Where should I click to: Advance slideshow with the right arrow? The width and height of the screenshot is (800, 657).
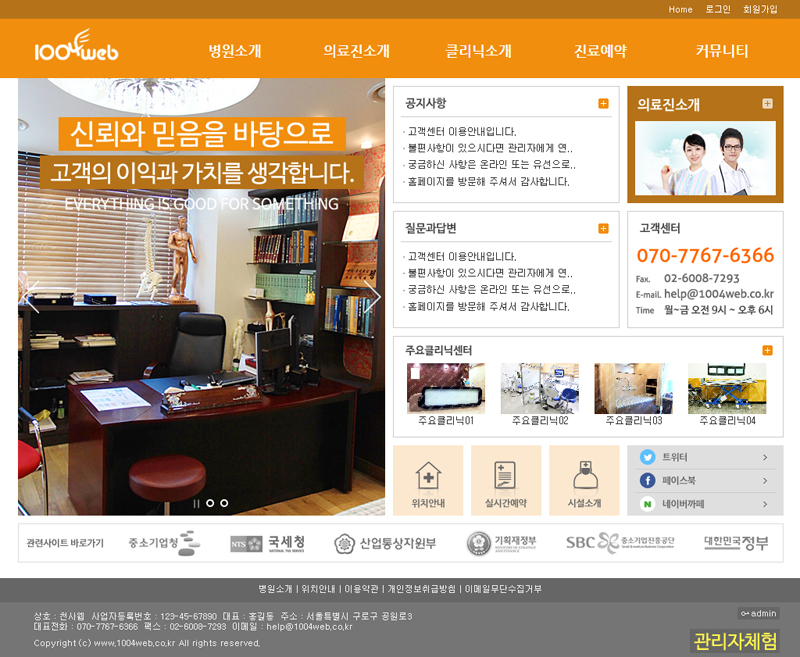(371, 296)
